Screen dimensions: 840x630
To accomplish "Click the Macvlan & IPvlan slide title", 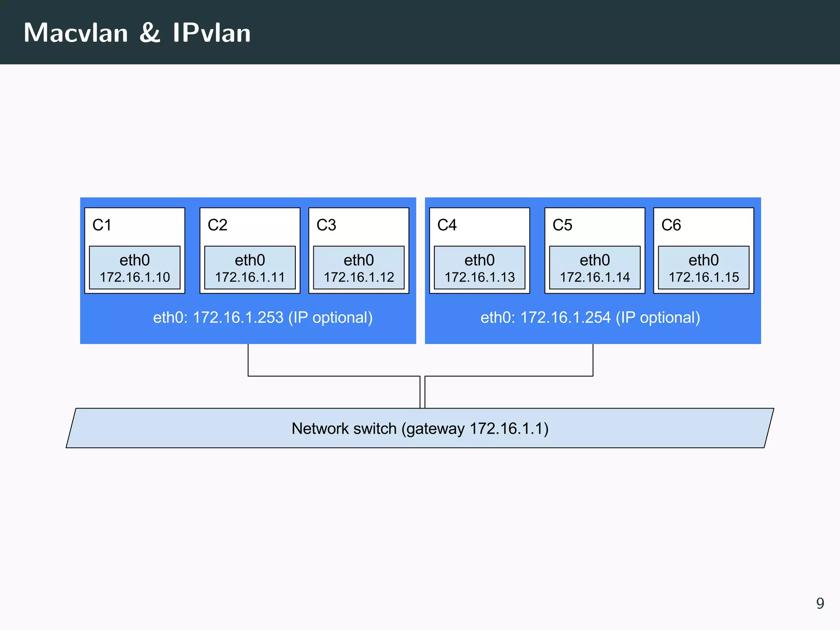I will pyautogui.click(x=137, y=32).
